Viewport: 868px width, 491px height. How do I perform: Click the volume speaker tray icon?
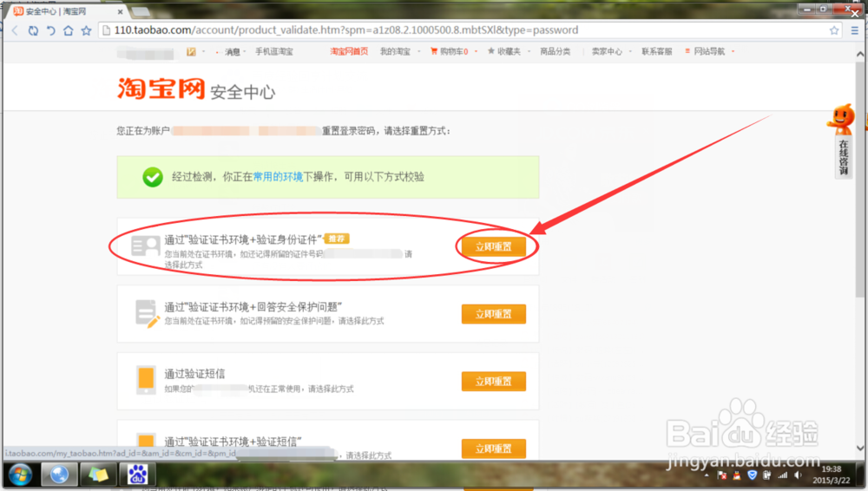pyautogui.click(x=798, y=475)
